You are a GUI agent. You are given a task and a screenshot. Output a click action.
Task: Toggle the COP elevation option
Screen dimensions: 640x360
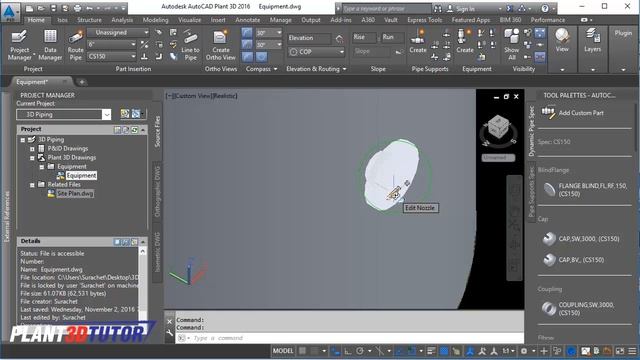[316, 52]
